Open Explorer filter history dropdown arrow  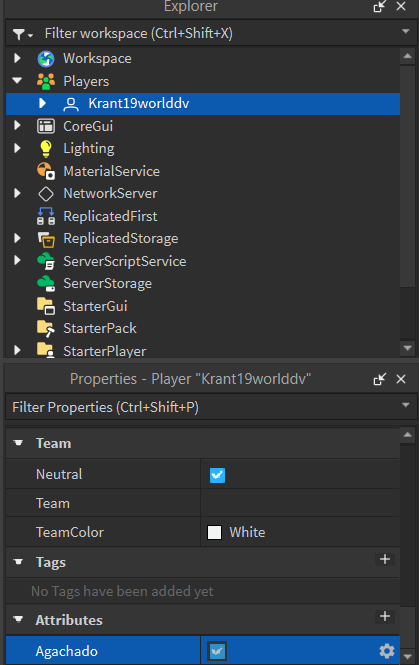pos(406,32)
